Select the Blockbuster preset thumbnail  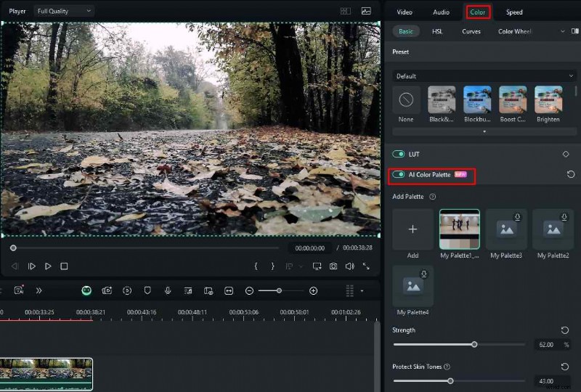pos(477,99)
